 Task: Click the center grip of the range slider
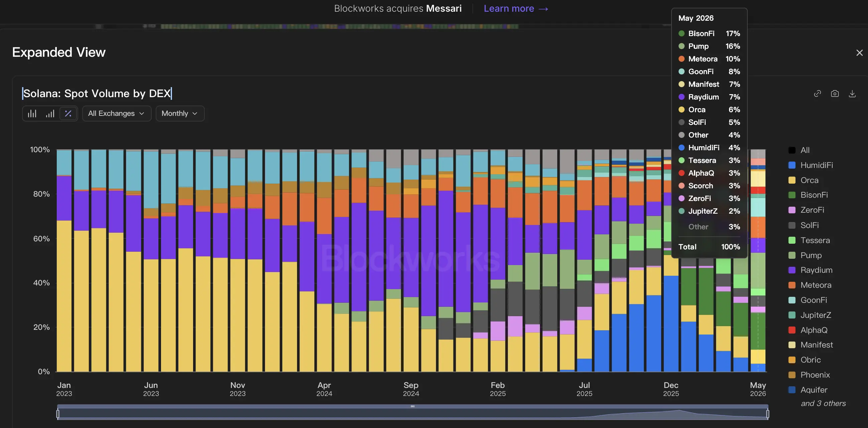412,406
